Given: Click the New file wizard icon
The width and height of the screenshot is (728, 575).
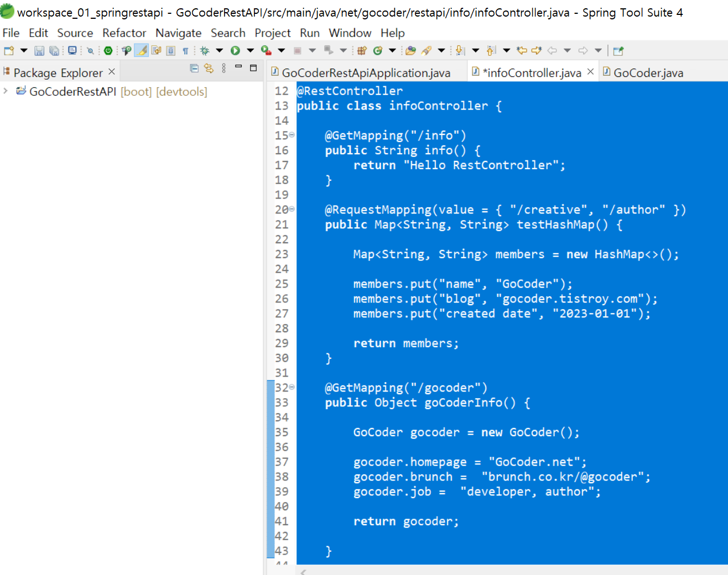Looking at the screenshot, I should pyautogui.click(x=9, y=51).
